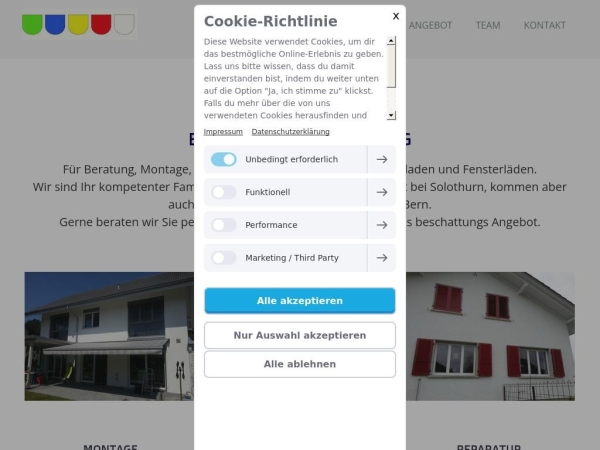Click the blue shield logo icon
Screen dimensions: 600x450
coord(55,24)
